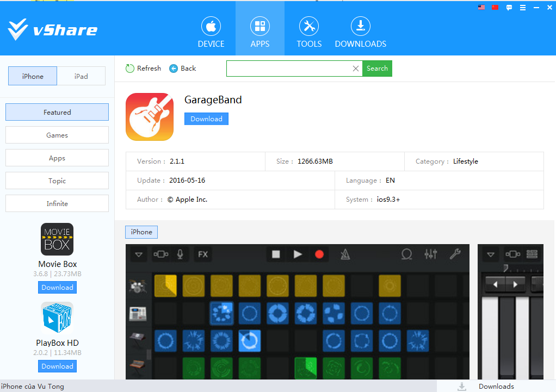This screenshot has width=556, height=392.
Task: Click the Movie Box app icon
Action: (57, 239)
